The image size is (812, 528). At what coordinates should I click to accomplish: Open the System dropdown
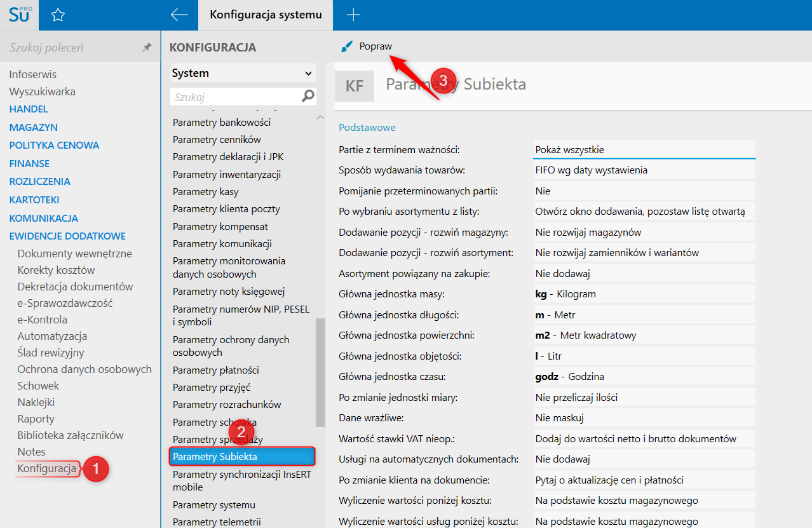click(243, 73)
